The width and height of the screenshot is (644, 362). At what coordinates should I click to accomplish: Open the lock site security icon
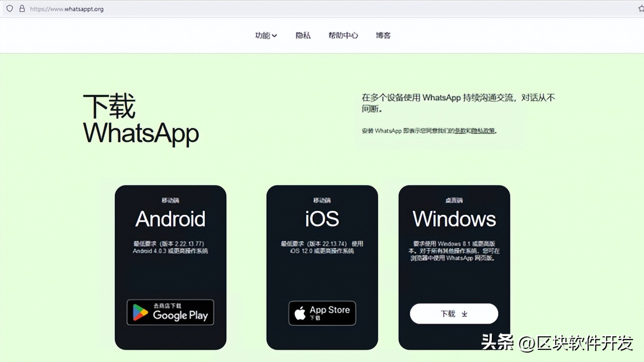point(22,8)
